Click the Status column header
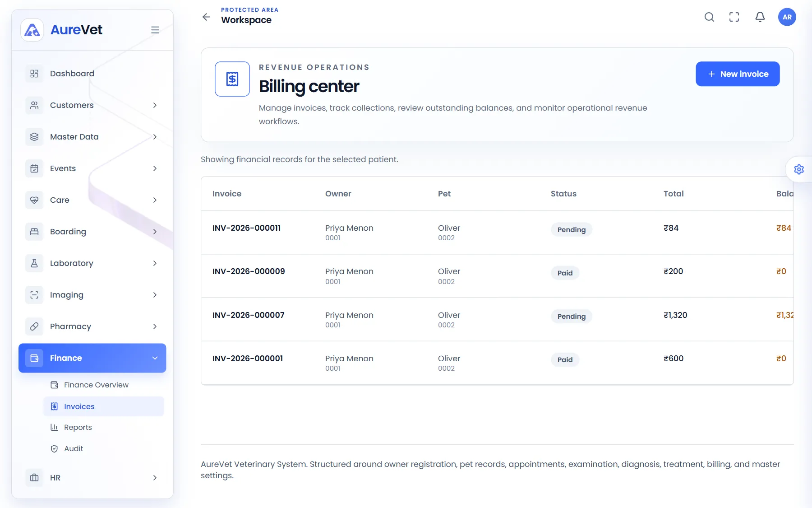The width and height of the screenshot is (812, 508). tap(563, 194)
